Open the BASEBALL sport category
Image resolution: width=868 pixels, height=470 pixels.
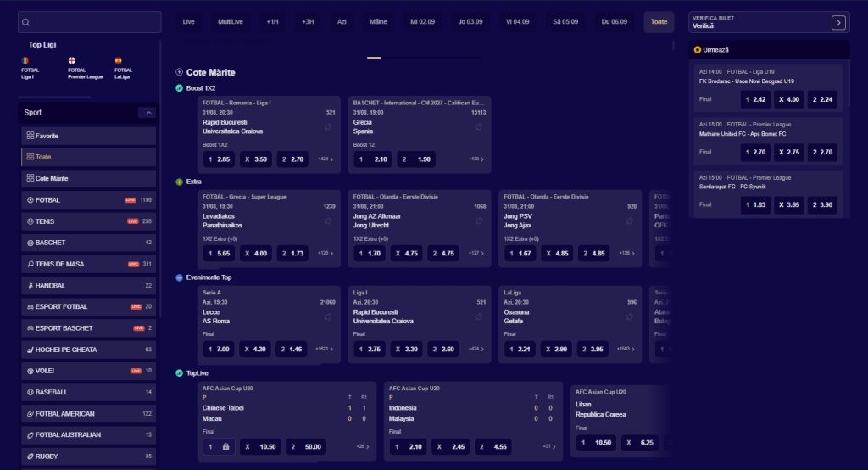click(88, 392)
